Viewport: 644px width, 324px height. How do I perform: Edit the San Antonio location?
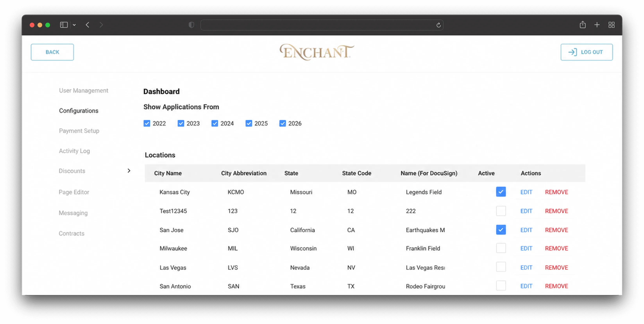526,286
